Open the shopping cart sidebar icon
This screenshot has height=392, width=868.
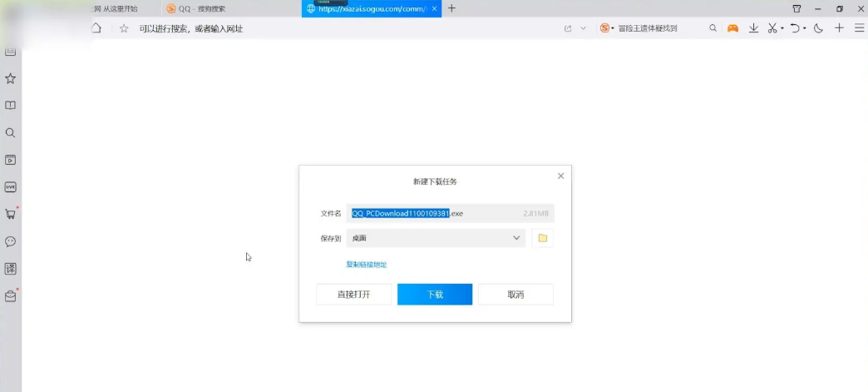pos(11,214)
